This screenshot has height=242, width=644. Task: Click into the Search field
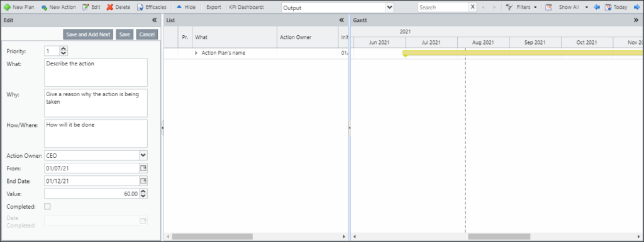[x=443, y=8]
